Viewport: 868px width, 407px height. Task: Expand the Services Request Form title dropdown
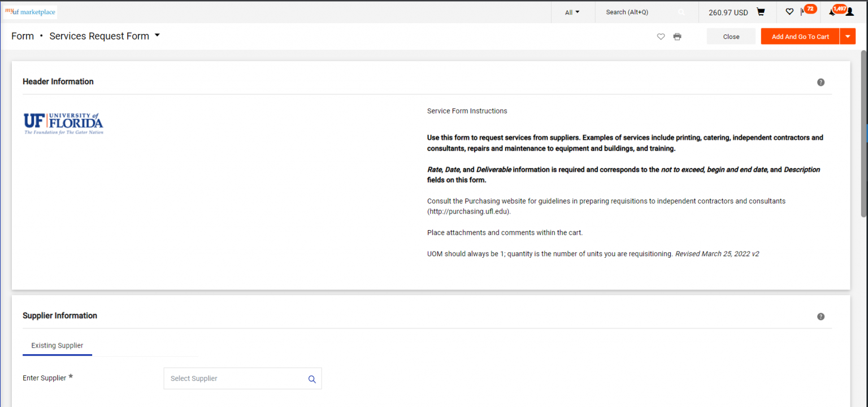(x=157, y=35)
